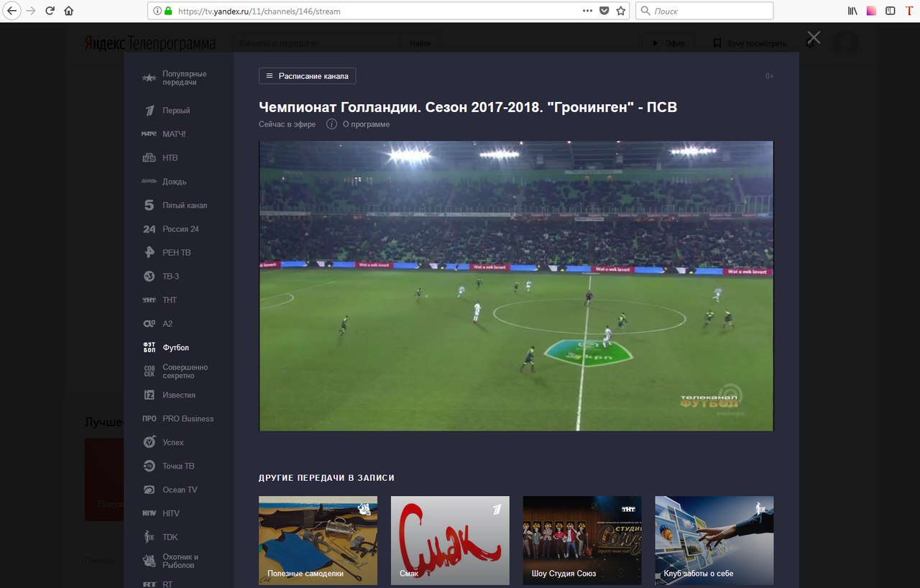Close the stream overlay with the X
This screenshot has width=920, height=588.
click(814, 38)
